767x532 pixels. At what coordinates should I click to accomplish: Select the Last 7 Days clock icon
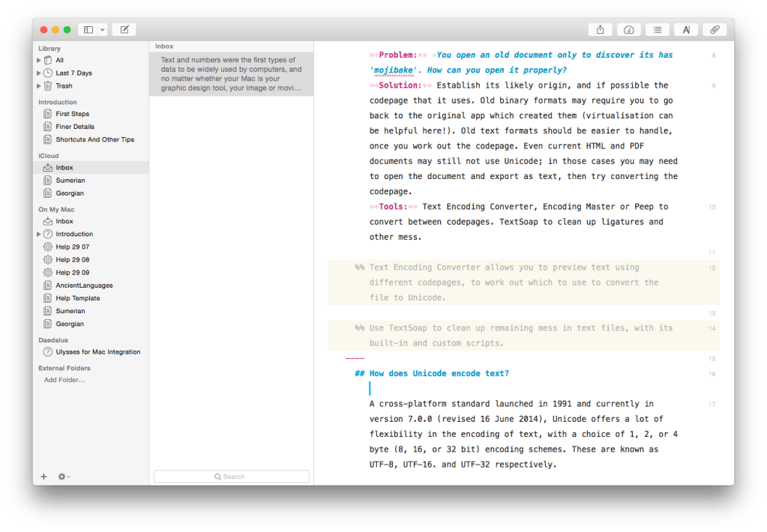click(47, 73)
